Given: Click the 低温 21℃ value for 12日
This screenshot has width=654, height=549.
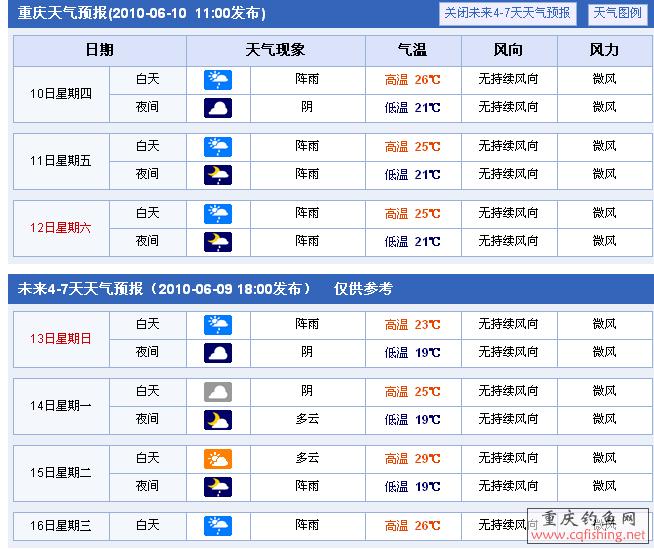Looking at the screenshot, I should tap(413, 242).
